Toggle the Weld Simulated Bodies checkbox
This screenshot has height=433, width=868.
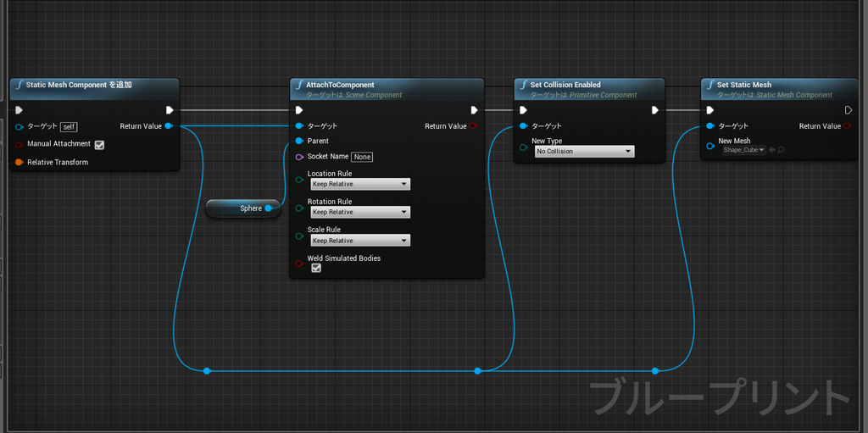click(x=316, y=268)
